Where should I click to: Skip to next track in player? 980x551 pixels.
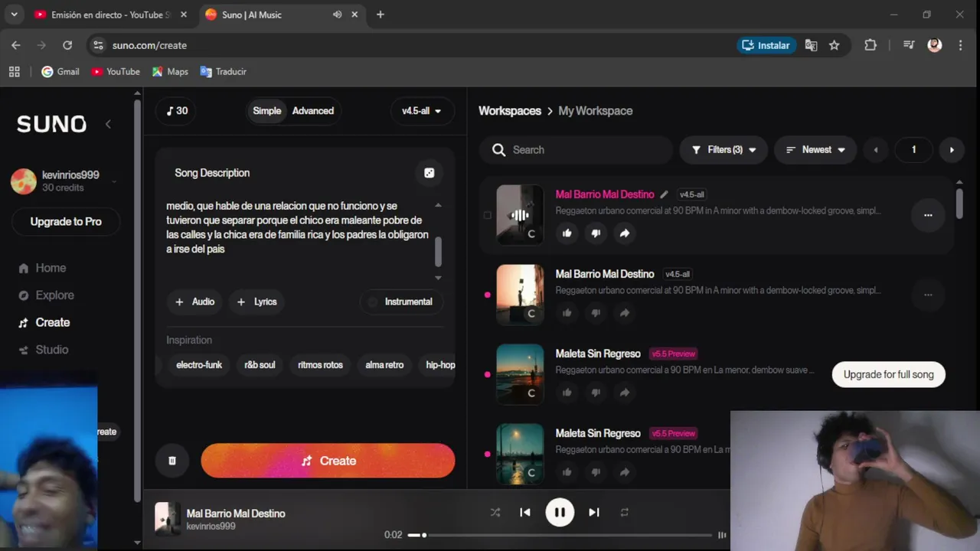pos(594,512)
